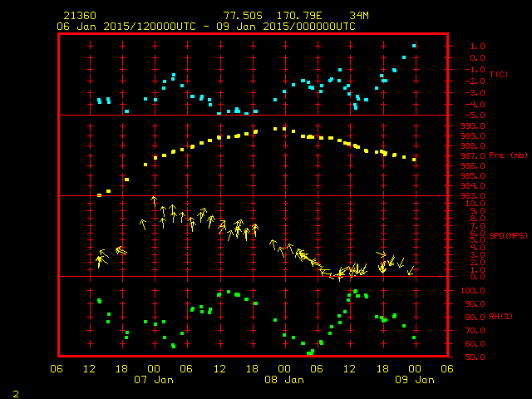This screenshot has width=532, height=399.
Task: Click the station ID 21360 label
Action: pyautogui.click(x=78, y=16)
